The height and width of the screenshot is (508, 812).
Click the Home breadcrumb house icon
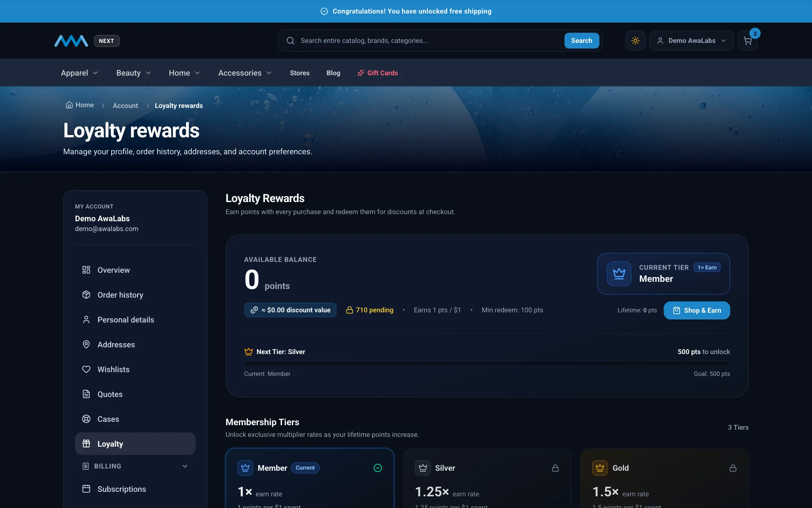69,105
